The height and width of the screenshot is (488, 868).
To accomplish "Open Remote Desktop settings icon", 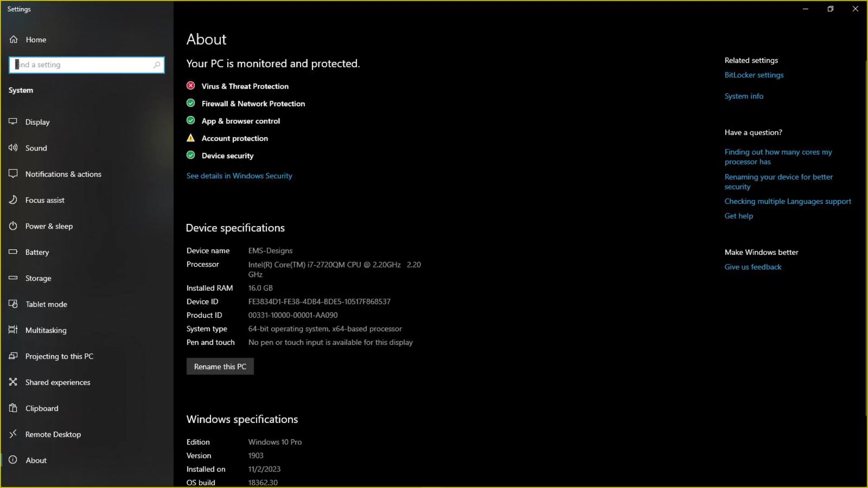I will (14, 434).
